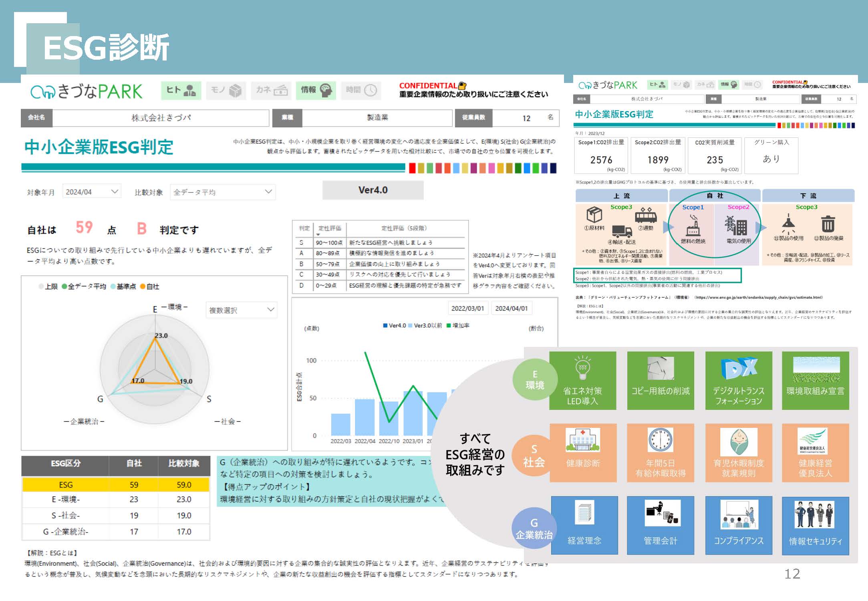Open the 複数選択 dropdown above radar chart
Viewport: 868px width, 601px height.
tap(241, 310)
